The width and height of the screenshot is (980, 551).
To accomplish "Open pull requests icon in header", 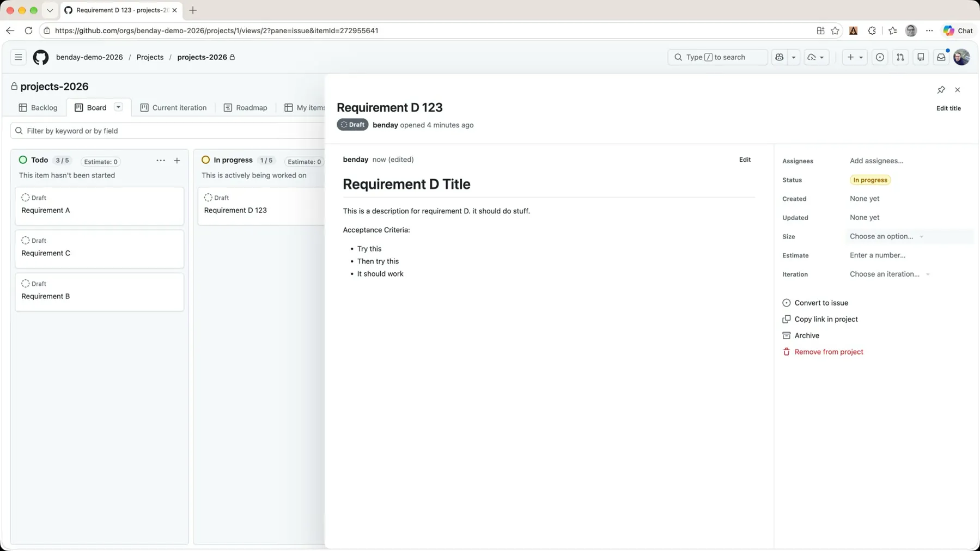I will coord(900,57).
